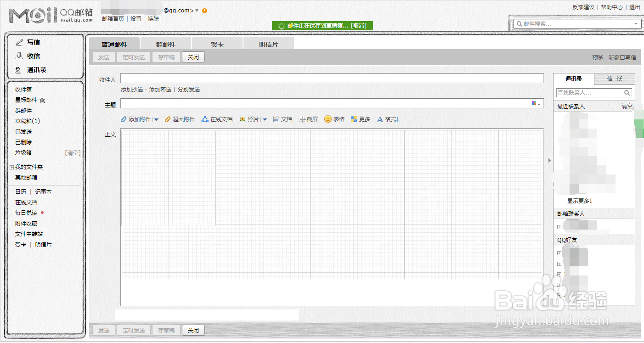
Task: Click 显示更多 to show more contacts
Action: coord(580,201)
